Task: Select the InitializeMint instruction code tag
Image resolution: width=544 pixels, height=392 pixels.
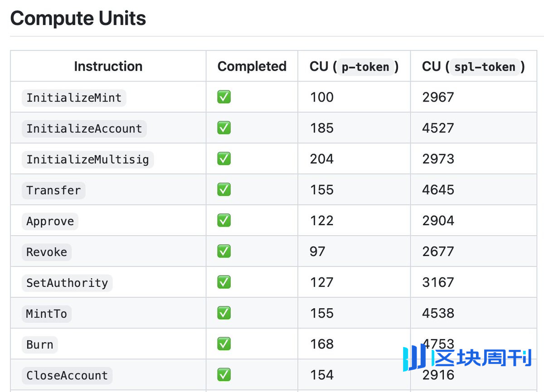Action: click(x=74, y=98)
